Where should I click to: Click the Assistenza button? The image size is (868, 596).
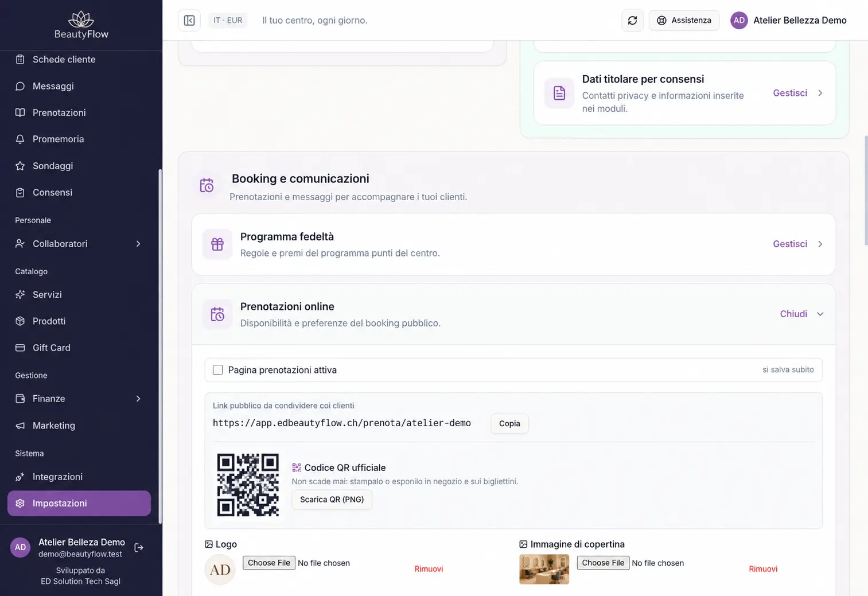click(684, 21)
